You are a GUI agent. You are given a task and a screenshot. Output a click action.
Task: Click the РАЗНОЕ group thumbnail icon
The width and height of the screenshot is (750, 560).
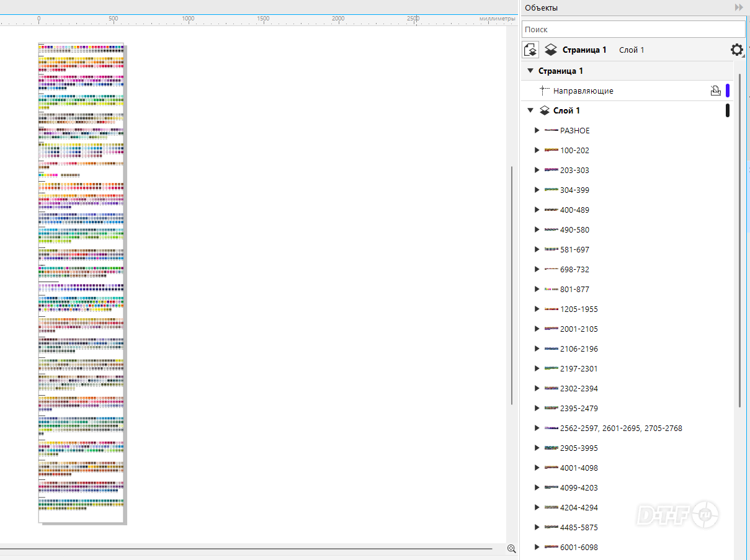551,130
